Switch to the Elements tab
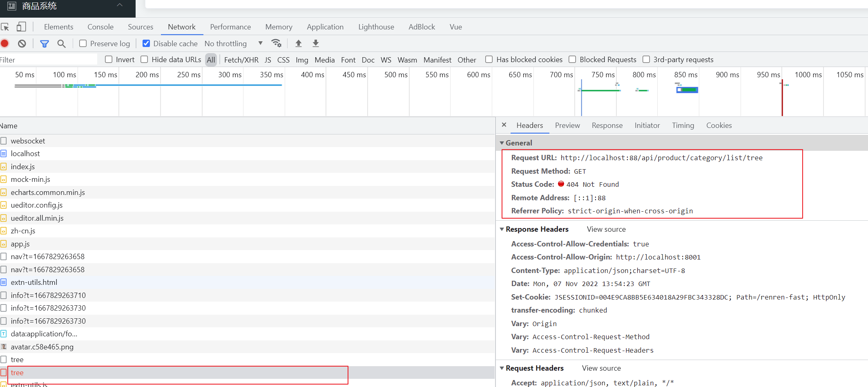The width and height of the screenshot is (868, 387). tap(59, 27)
